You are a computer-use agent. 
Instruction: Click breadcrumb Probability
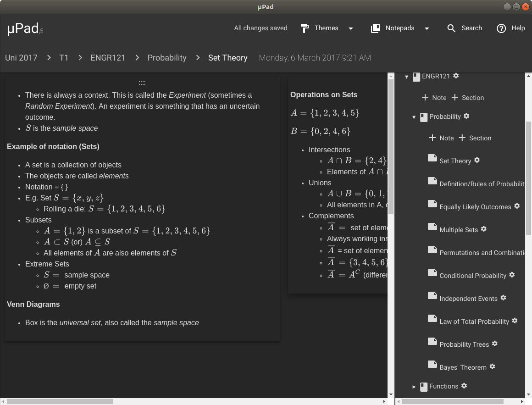click(167, 58)
